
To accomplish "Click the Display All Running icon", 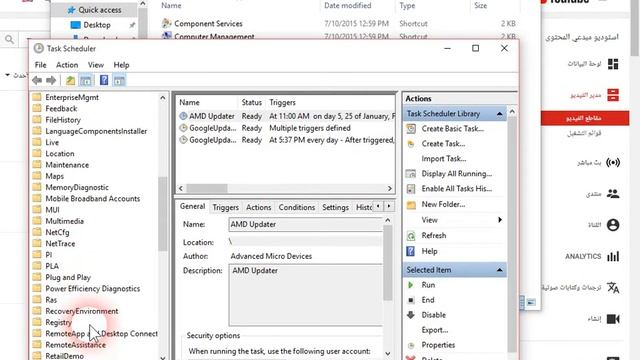I will 411,174.
